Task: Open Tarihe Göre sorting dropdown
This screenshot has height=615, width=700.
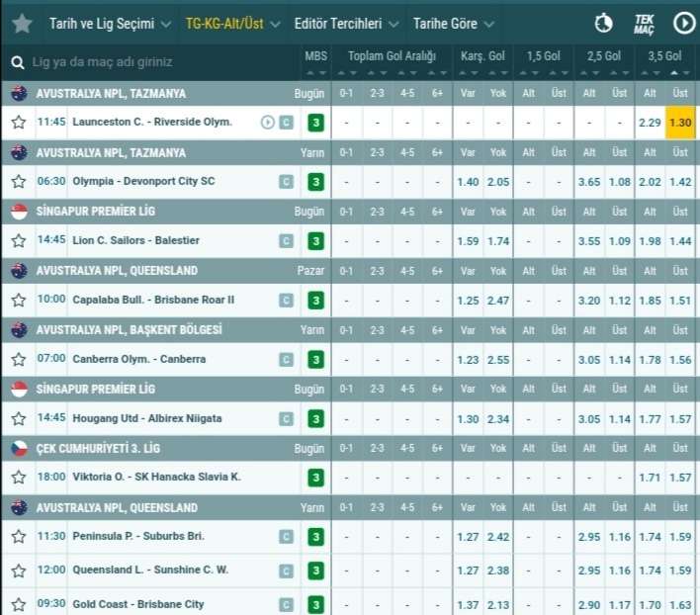Action: click(454, 24)
